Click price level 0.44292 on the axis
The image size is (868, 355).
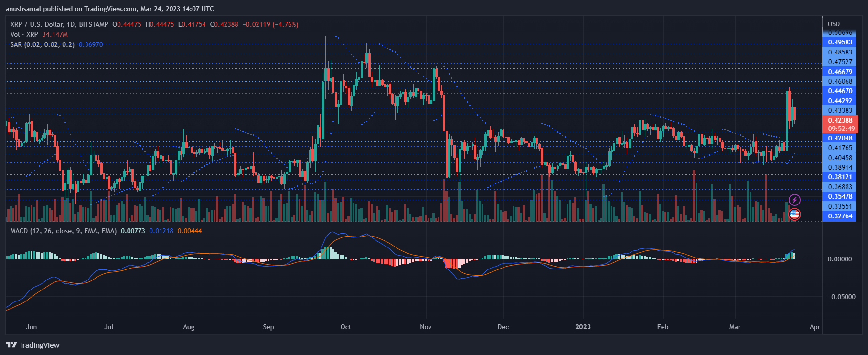pos(840,101)
